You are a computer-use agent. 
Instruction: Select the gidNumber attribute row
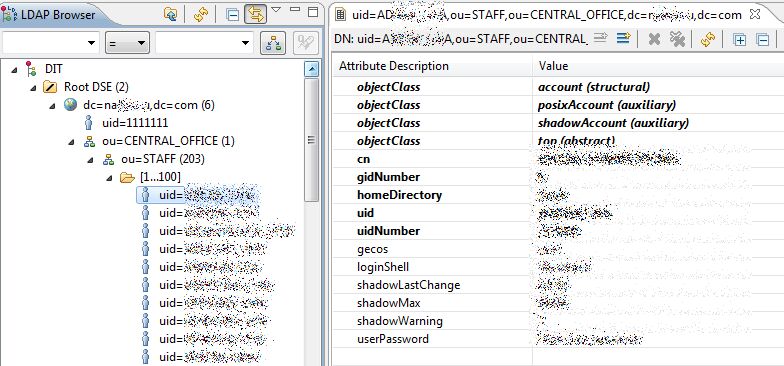tap(558, 177)
